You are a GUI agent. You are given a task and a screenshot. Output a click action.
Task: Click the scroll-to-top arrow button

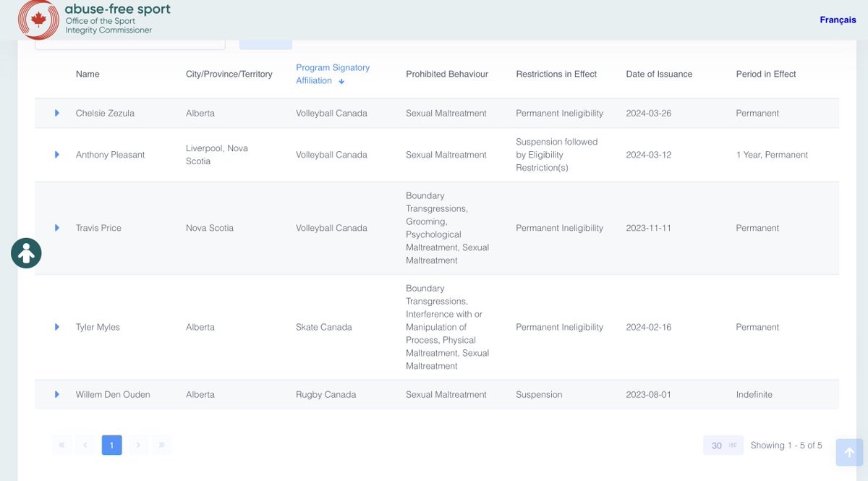coord(849,452)
